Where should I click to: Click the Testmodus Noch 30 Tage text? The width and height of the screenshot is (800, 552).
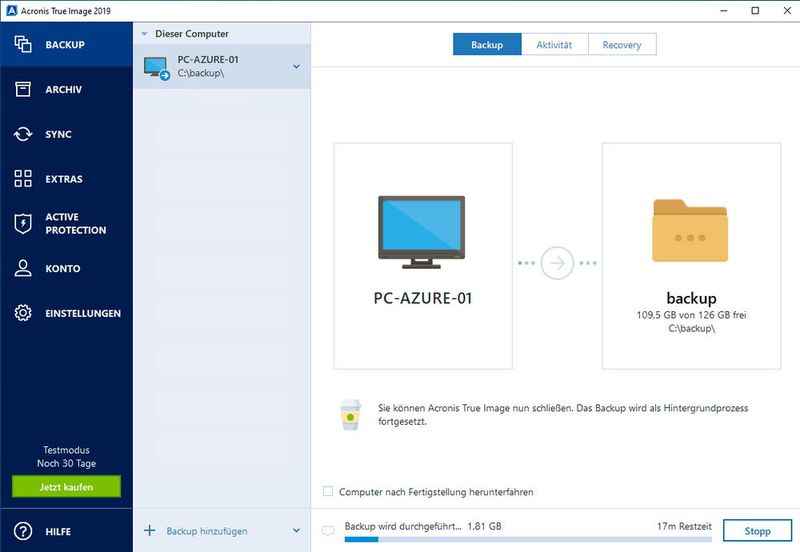coord(66,457)
